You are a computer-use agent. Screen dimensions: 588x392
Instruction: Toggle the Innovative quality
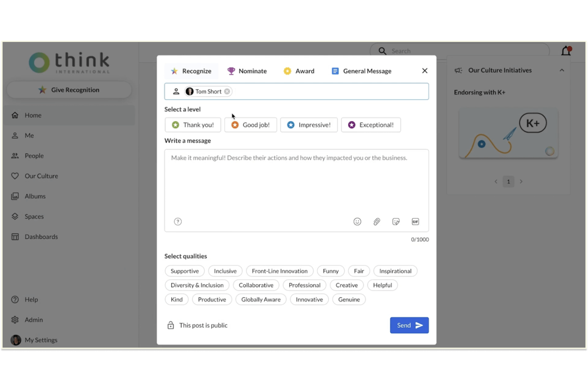point(309,299)
